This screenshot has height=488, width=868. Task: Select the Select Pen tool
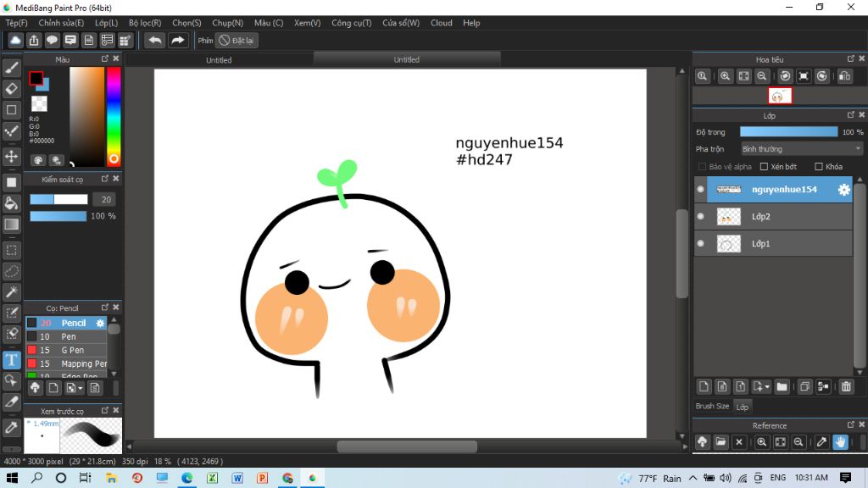tap(12, 313)
